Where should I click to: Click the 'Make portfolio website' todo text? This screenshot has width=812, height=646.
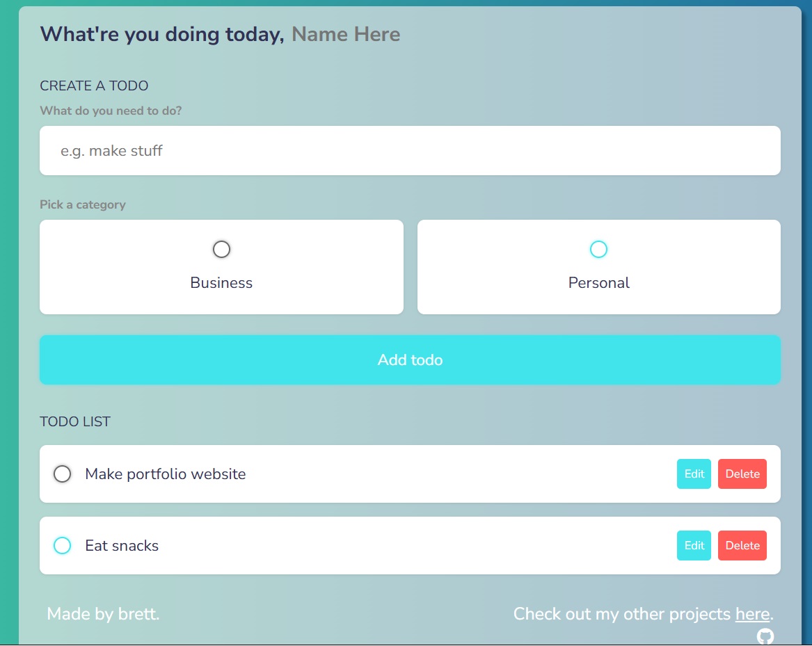164,474
